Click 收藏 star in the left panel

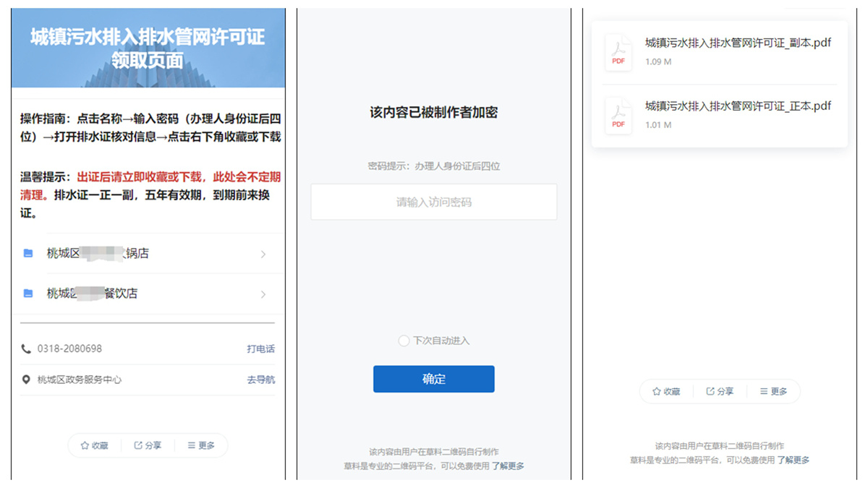coord(94,445)
